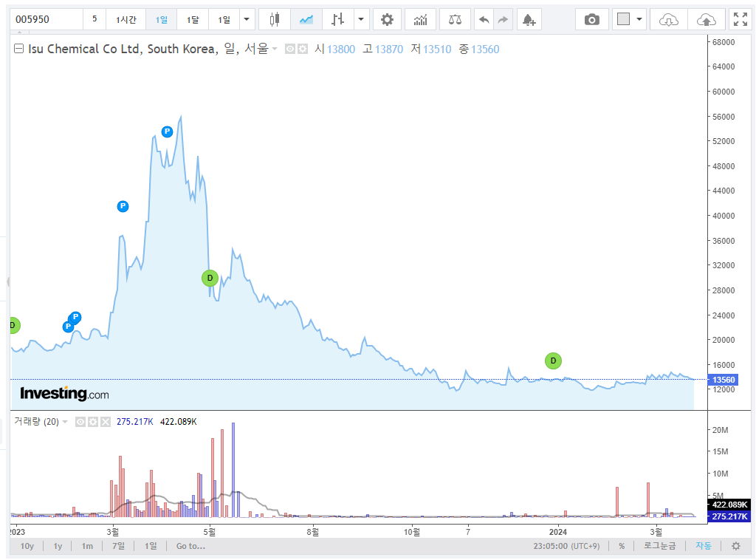Select the 5-minute interval
The height and width of the screenshot is (560, 756).
[x=94, y=19]
